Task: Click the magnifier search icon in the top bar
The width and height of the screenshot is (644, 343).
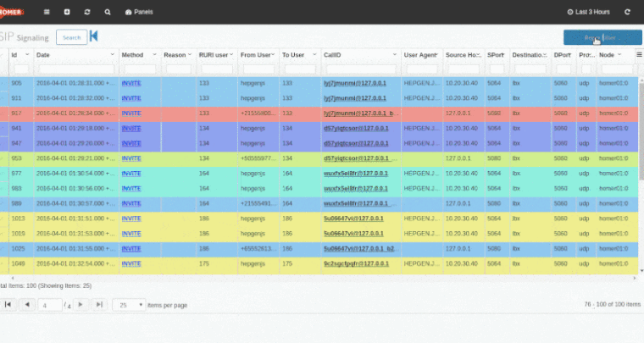Action: [x=108, y=13]
